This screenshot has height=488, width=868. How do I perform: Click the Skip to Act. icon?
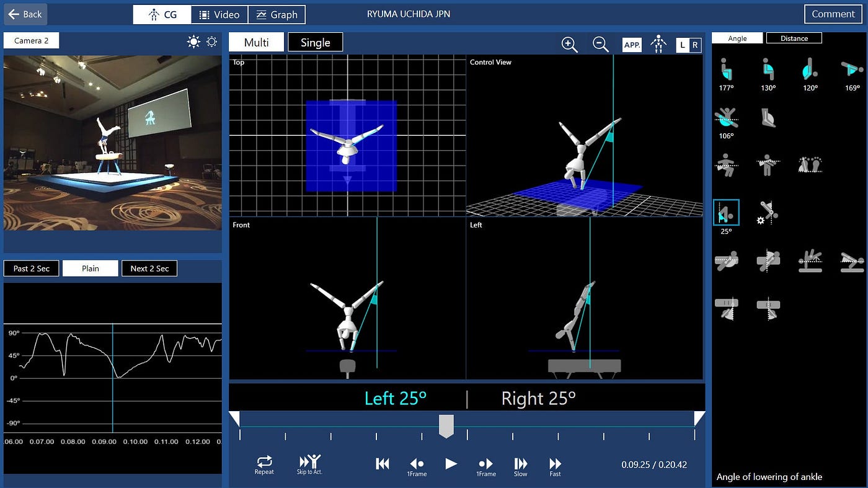click(x=309, y=464)
